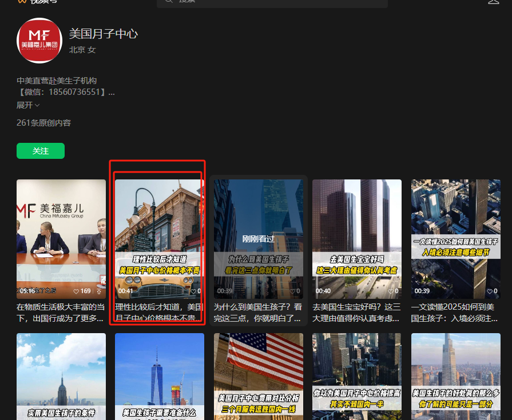Screen dimensions: 512x420
Task: Click the 中美直营赴美生子机构 description
Action: pyautogui.click(x=57, y=81)
